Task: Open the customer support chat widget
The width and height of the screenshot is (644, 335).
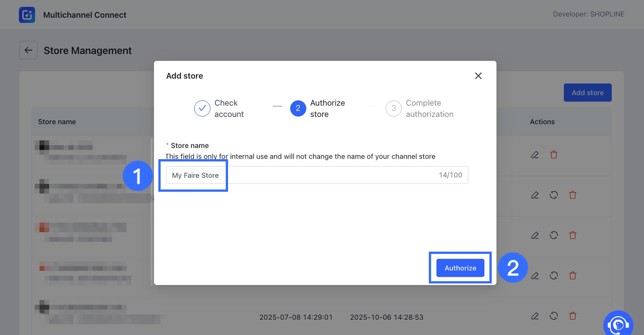Action: (x=618, y=325)
